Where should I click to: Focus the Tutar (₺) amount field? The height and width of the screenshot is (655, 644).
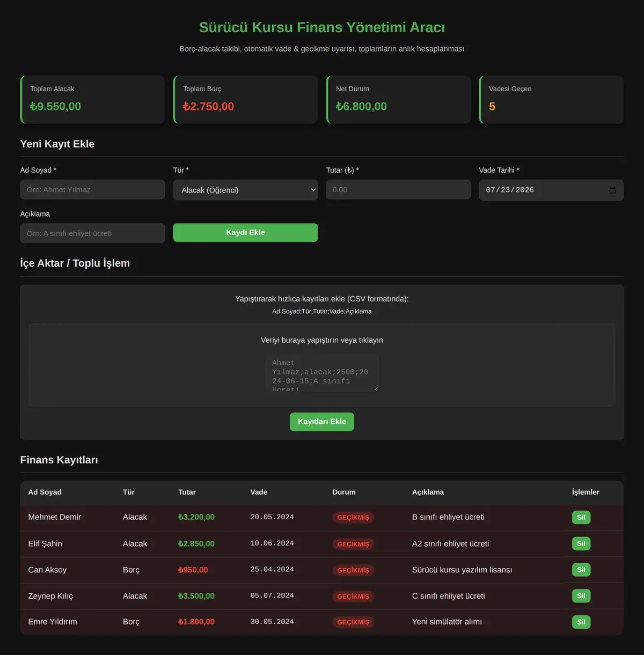coord(398,189)
